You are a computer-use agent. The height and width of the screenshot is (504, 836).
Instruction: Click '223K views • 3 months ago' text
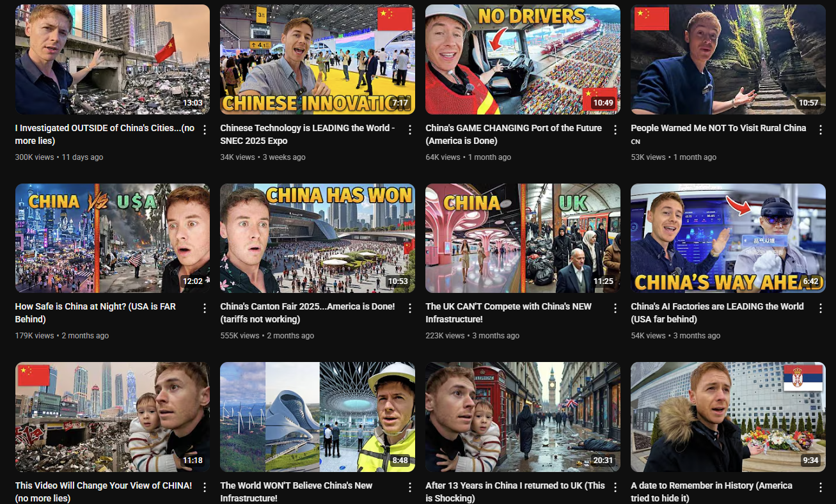[473, 336]
